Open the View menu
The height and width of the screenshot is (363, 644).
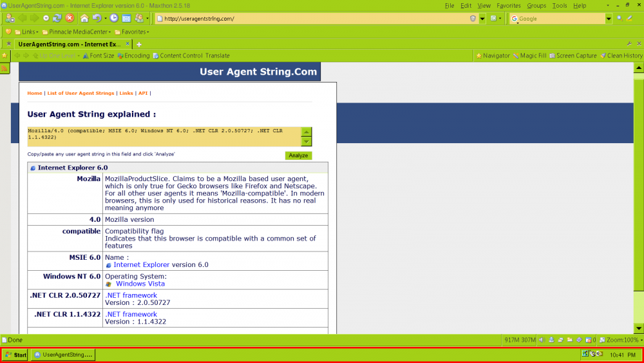pos(484,6)
